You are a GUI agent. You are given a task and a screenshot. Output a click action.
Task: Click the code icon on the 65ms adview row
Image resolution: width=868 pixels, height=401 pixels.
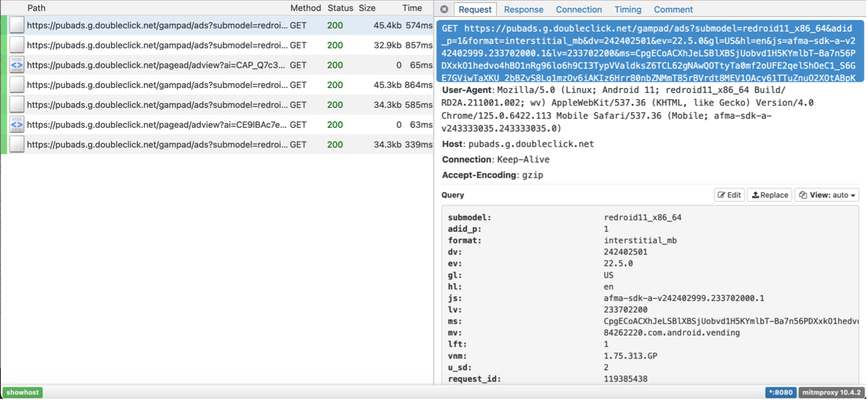click(17, 65)
